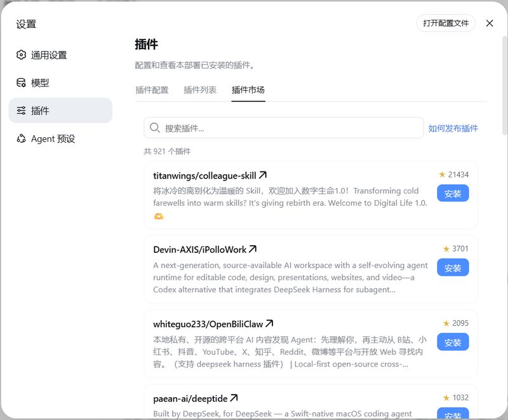Screen dimensions: 508x420
Task: Switch to the 插件列表 tab
Action: pos(200,90)
